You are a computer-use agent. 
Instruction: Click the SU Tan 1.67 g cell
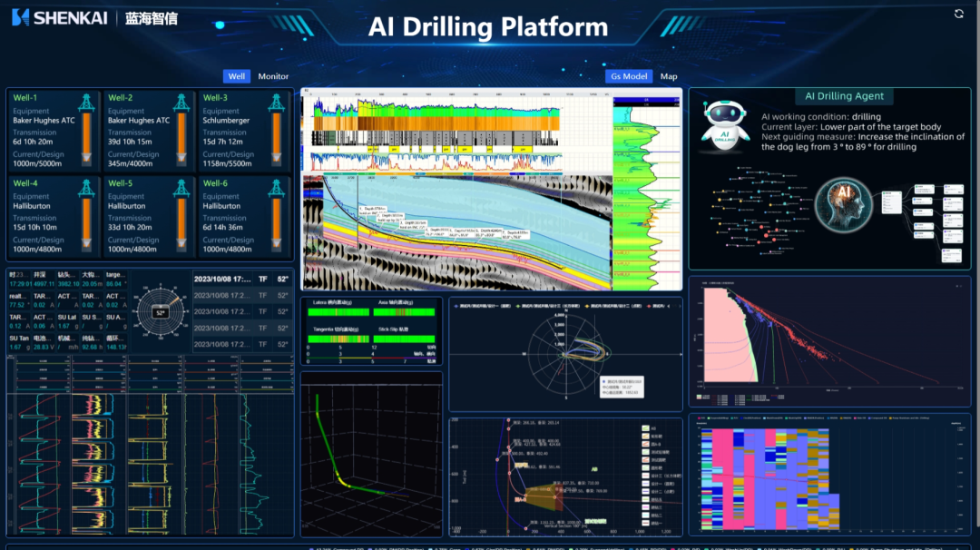(20, 342)
